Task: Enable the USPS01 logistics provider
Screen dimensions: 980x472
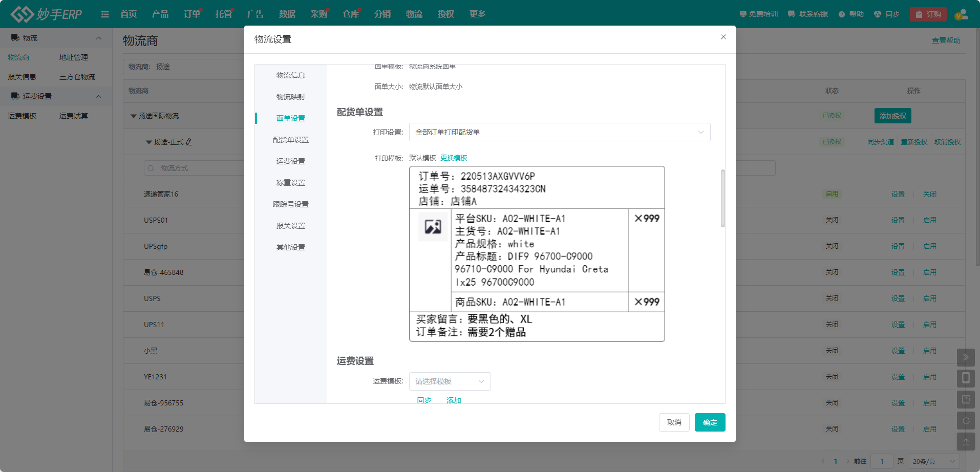Action: tap(929, 220)
